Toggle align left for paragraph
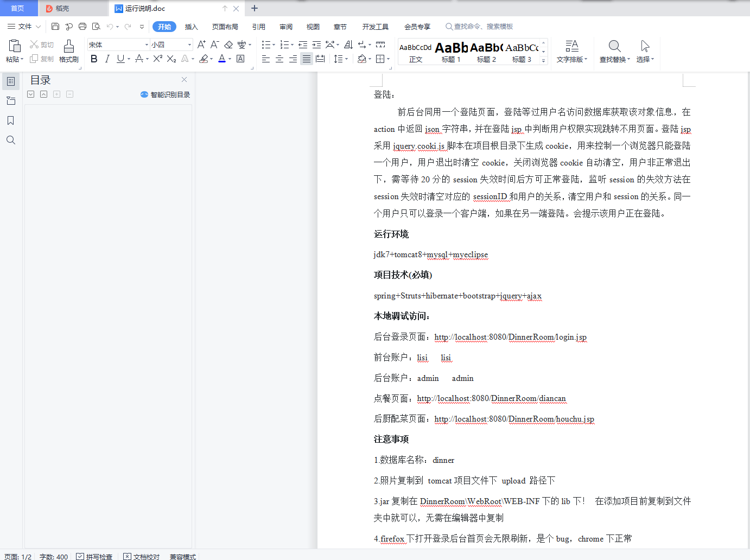750x560 pixels. coord(266,59)
